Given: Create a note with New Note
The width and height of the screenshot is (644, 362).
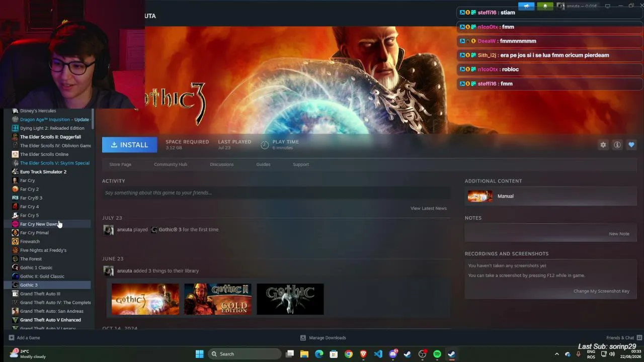Looking at the screenshot, I should [619, 234].
